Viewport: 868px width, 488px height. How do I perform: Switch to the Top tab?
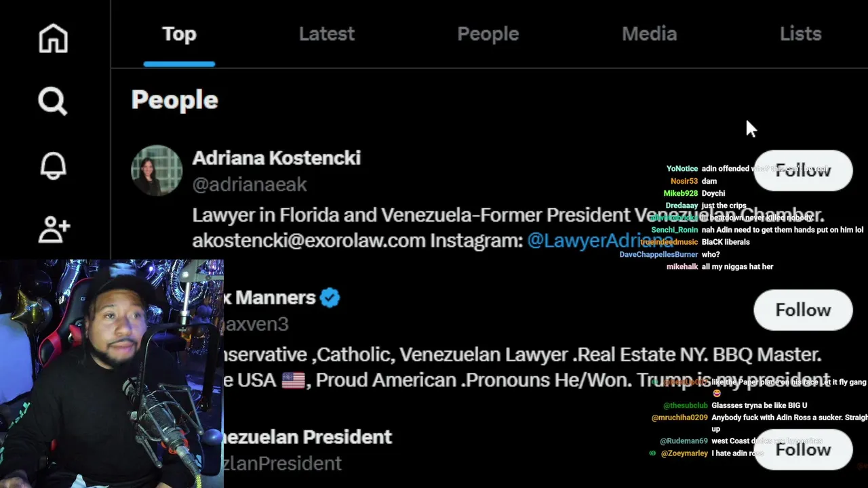coord(179,34)
